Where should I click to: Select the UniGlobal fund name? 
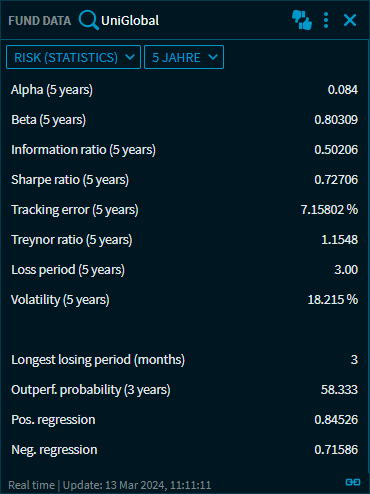[x=130, y=21]
